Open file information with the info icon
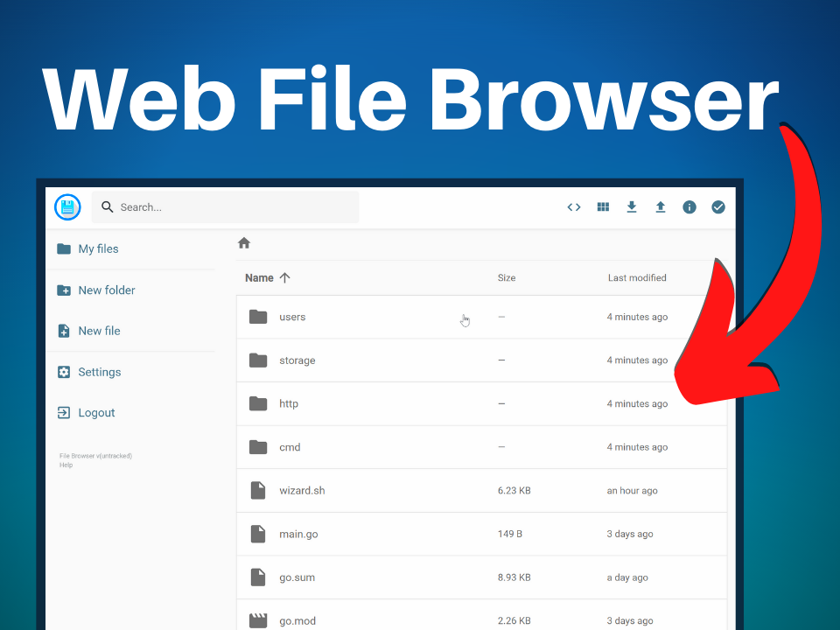Screen dimensions: 840x630 (x=689, y=207)
